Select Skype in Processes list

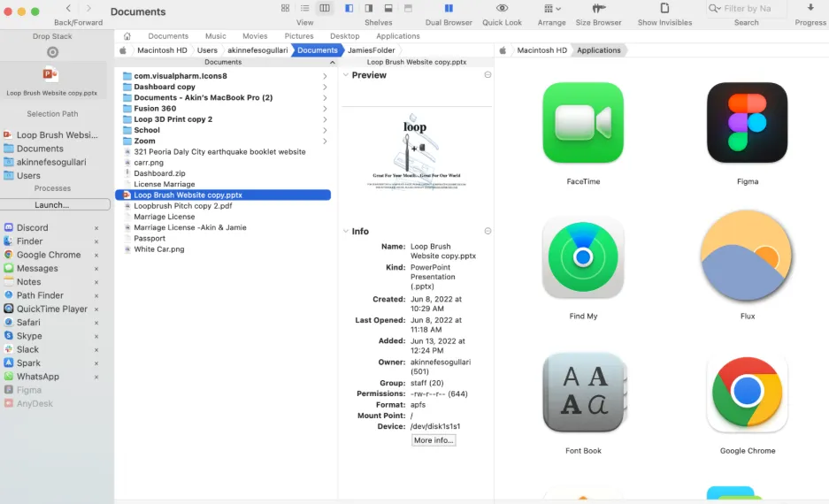pyautogui.click(x=29, y=336)
